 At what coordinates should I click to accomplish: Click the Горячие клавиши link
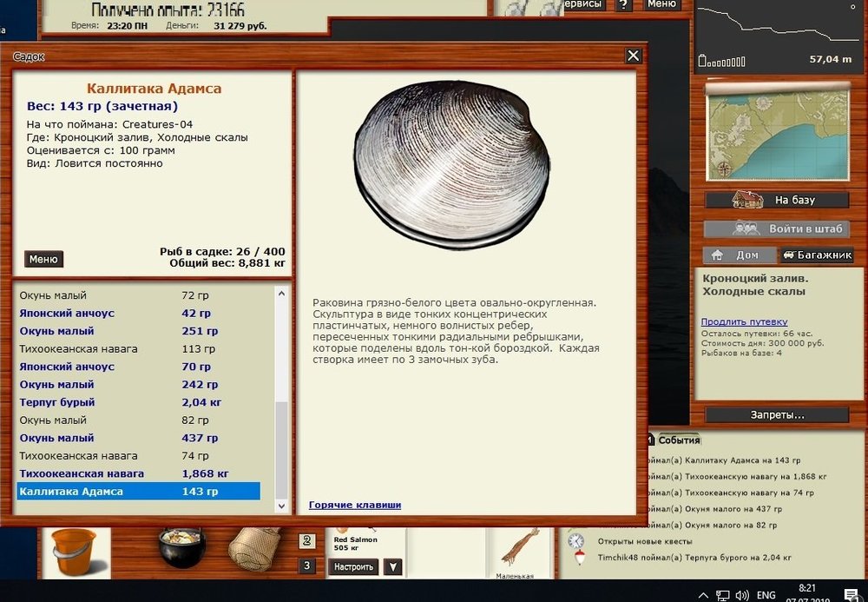pyautogui.click(x=355, y=505)
